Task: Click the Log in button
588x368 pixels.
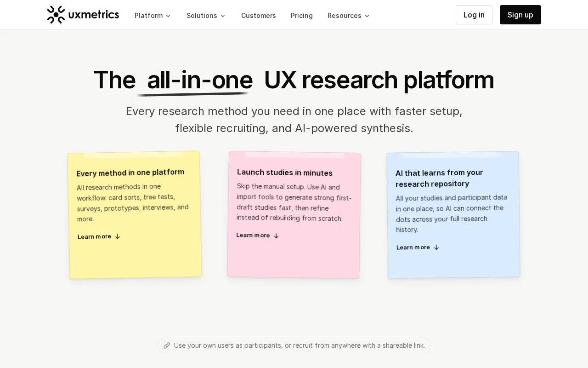Action: pyautogui.click(x=474, y=15)
